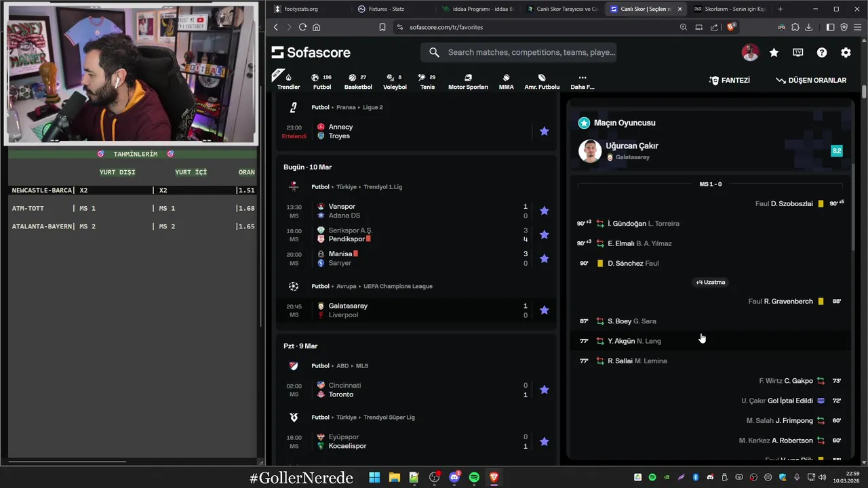Image resolution: width=868 pixels, height=488 pixels.
Task: Open File Explorer from taskbar
Action: 394,477
